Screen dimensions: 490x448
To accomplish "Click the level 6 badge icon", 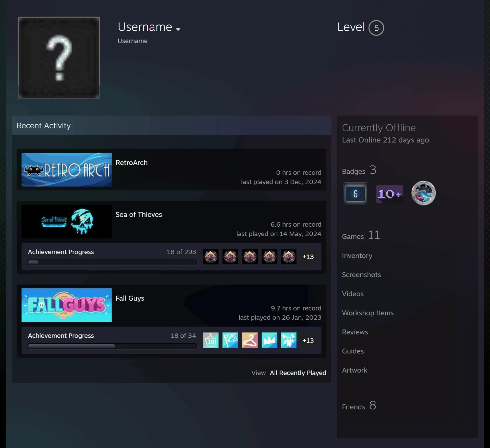I will [x=355, y=194].
